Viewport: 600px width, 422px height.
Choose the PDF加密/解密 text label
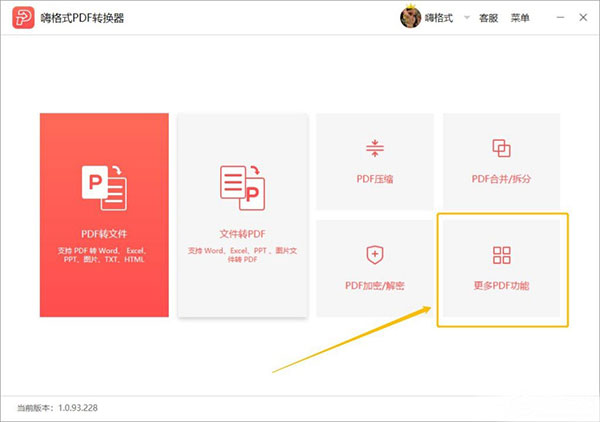pos(375,286)
